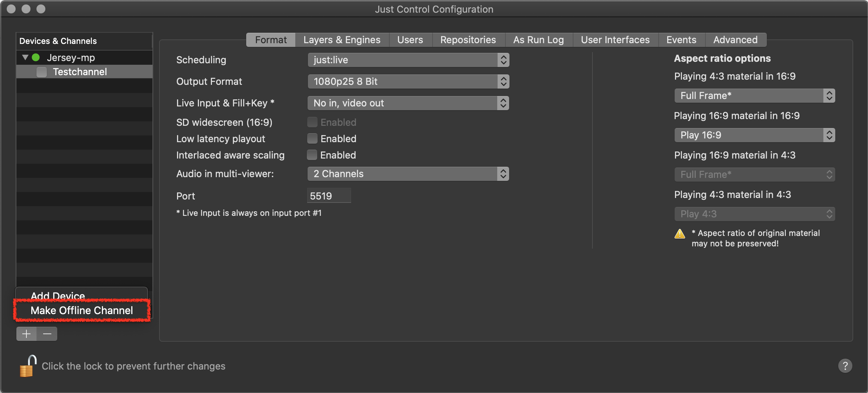The width and height of the screenshot is (868, 393).
Task: Open the Audio in multi-viewer dropdown
Action: 408,174
